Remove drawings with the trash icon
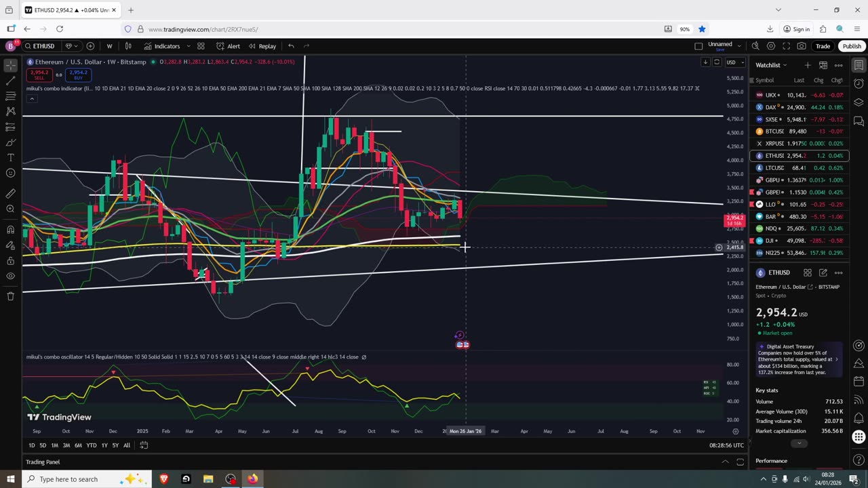Viewport: 868px width, 488px height. [x=10, y=296]
